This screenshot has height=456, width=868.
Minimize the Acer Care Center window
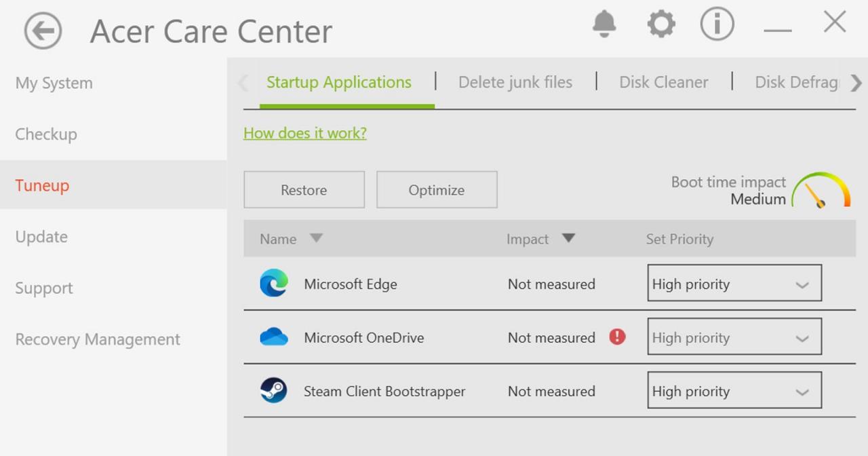click(778, 31)
